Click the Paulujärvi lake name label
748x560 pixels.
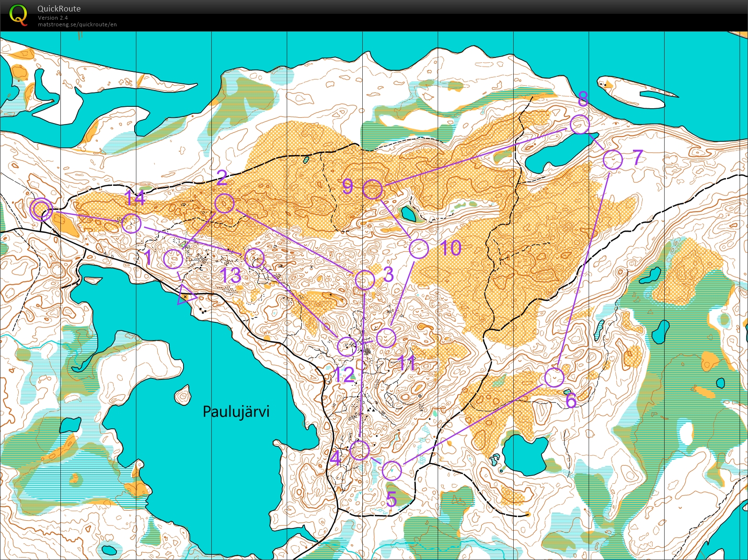[236, 411]
